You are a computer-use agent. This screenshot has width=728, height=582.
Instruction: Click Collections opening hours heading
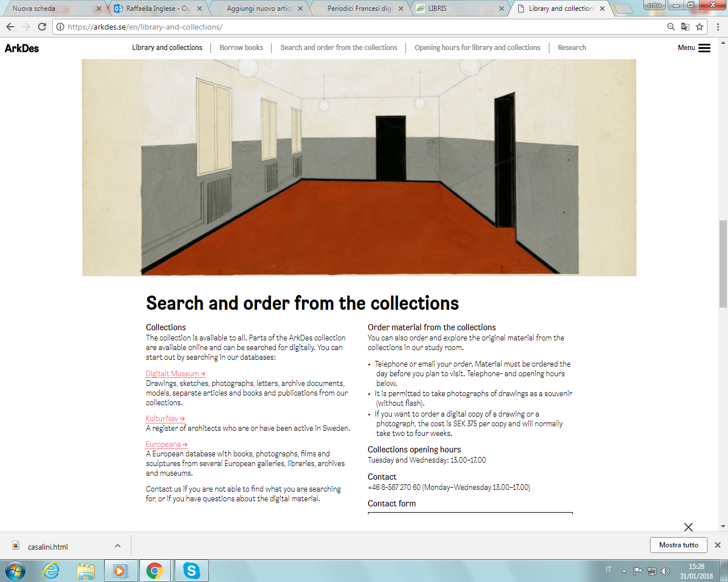point(414,450)
